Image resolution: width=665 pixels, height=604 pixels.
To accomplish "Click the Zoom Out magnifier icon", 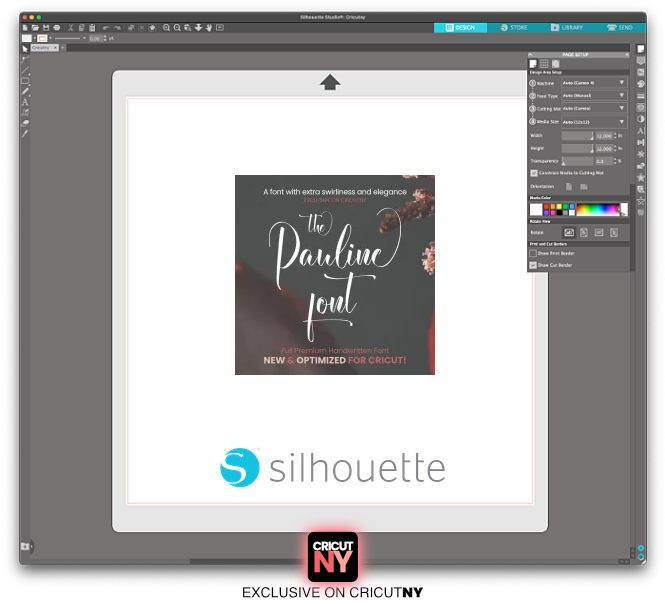I will (177, 28).
